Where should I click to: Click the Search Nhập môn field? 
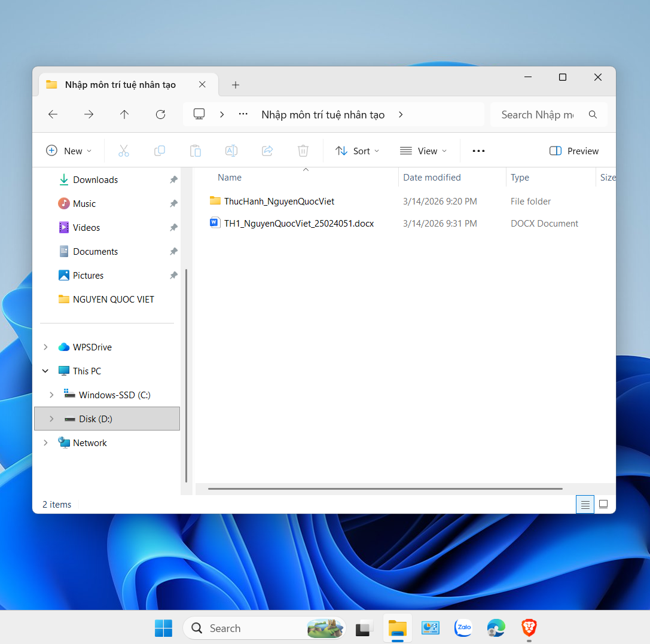tap(548, 114)
